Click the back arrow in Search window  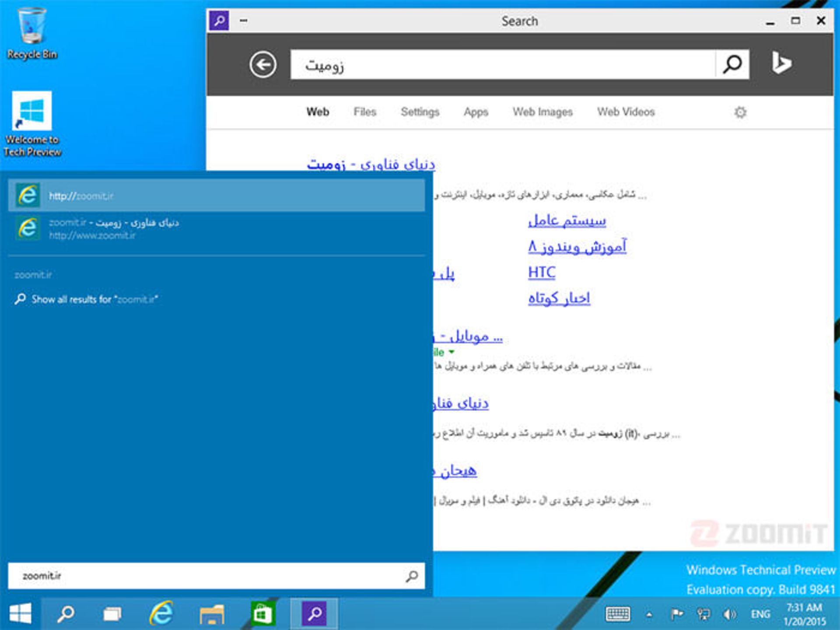[x=263, y=65]
